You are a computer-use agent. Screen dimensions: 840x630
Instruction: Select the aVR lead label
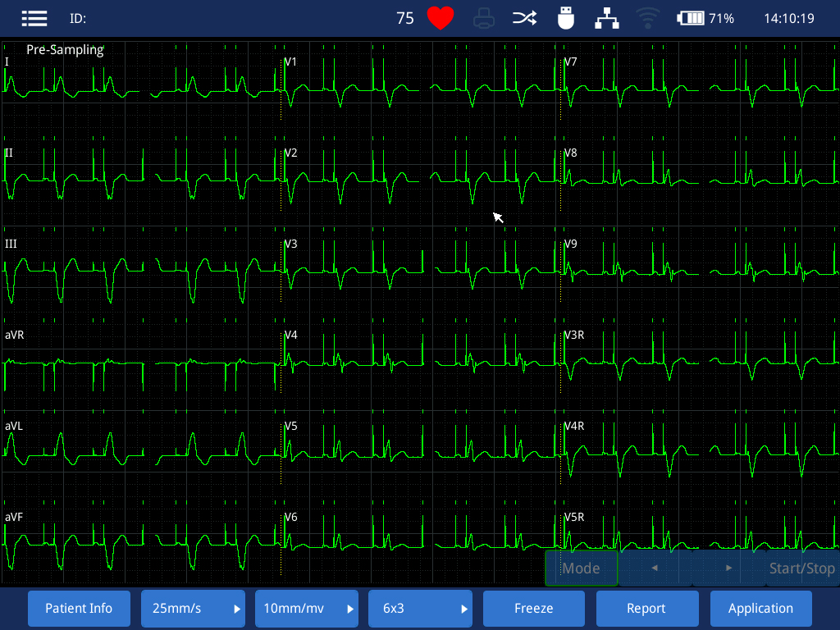tap(15, 335)
